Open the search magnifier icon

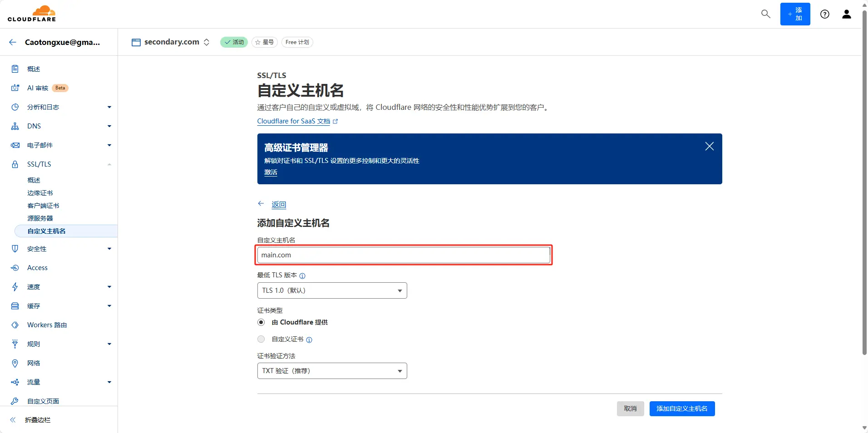pos(766,14)
